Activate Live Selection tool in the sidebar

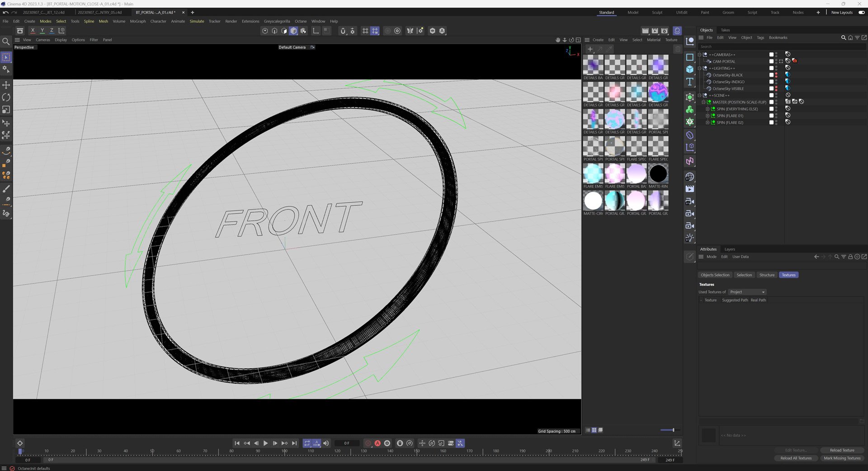tap(6, 57)
